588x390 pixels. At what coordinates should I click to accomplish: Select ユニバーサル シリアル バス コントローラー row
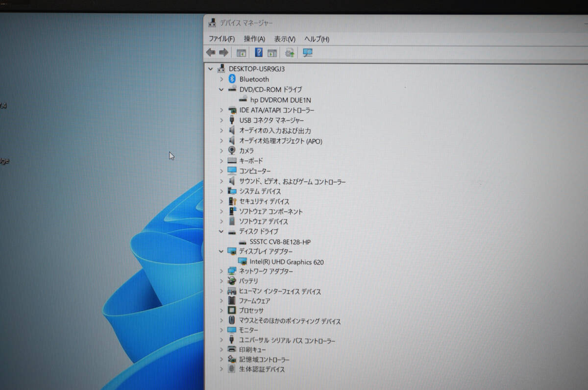pyautogui.click(x=287, y=340)
